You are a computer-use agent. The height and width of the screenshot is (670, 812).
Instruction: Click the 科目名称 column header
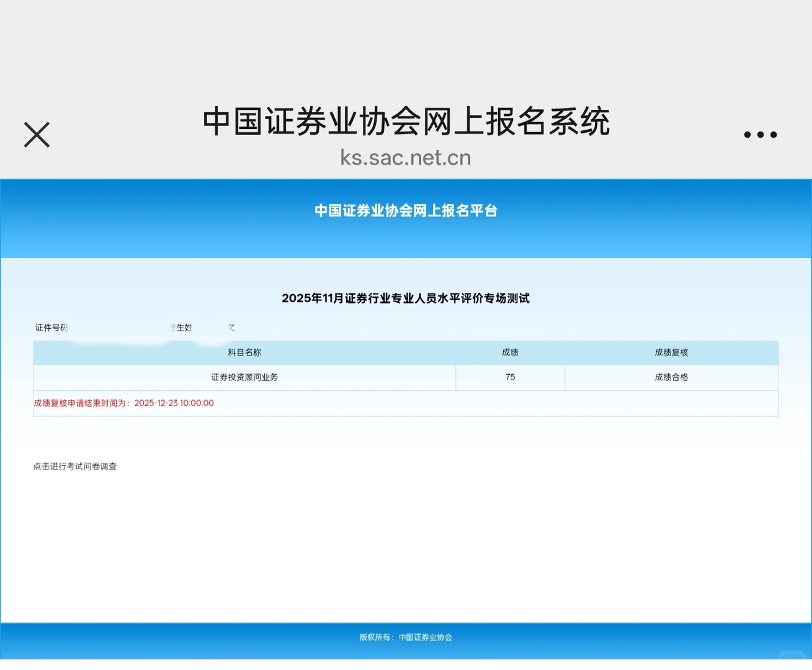point(244,352)
